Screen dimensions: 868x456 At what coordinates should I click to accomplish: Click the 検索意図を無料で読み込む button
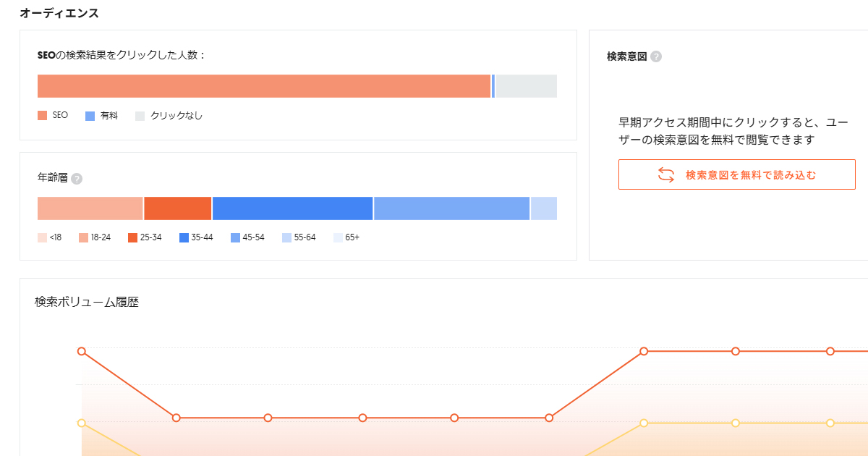tap(736, 174)
